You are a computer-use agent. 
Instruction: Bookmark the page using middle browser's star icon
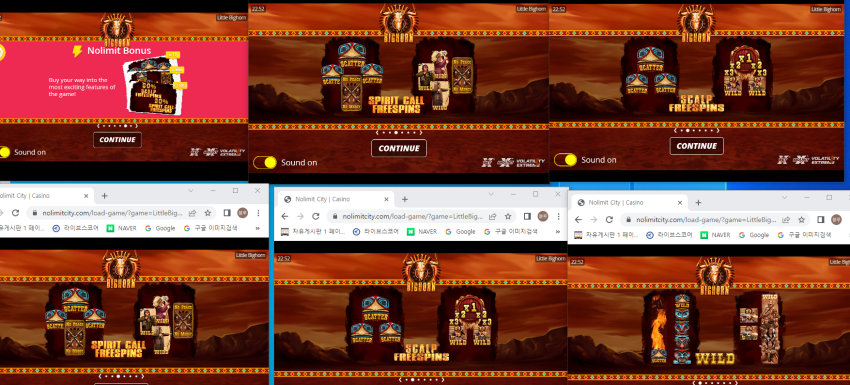coord(508,216)
